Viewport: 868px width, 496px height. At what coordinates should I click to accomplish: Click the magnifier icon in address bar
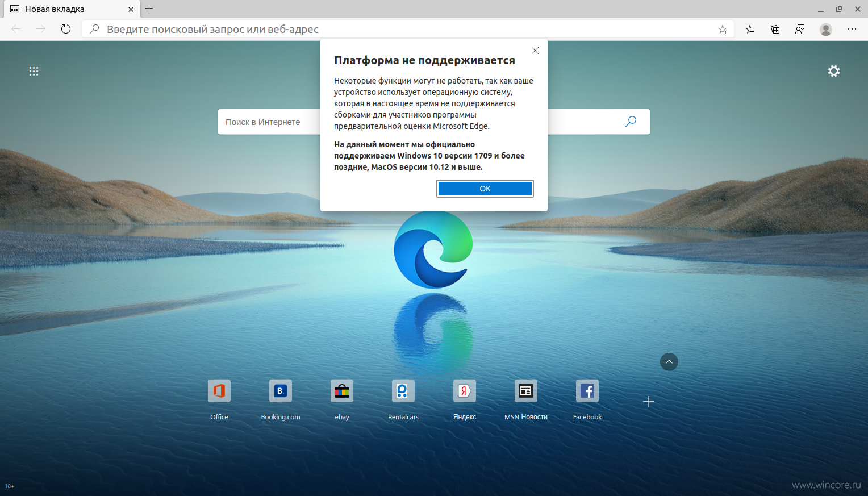[x=95, y=29]
